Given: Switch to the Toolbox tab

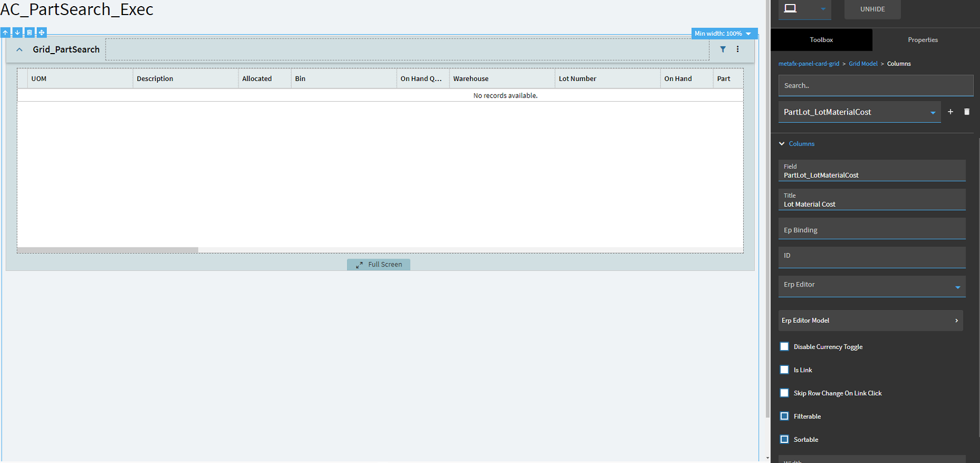Looking at the screenshot, I should pyautogui.click(x=821, y=40).
